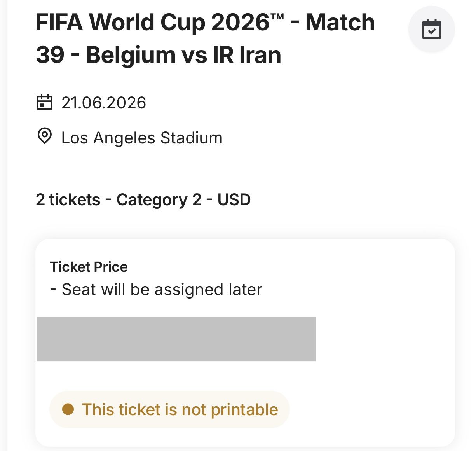The image size is (476, 451).
Task: Click the match date 21.06.2026
Action: [104, 103]
